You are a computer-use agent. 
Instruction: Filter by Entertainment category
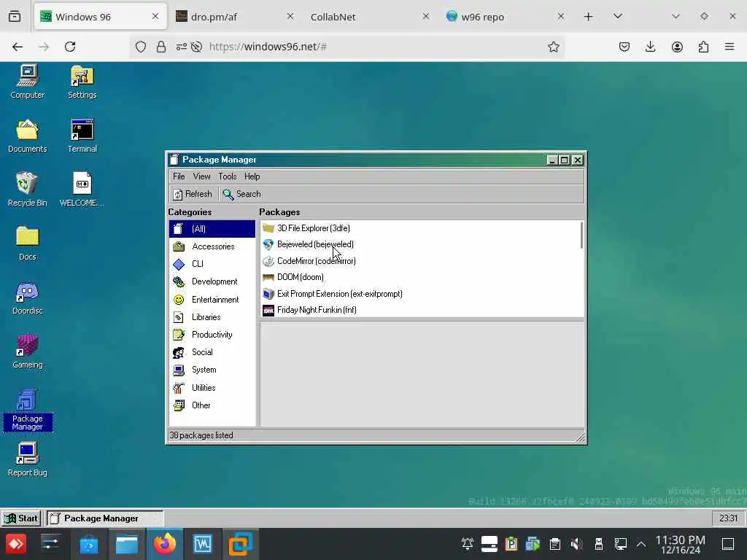tap(212, 300)
